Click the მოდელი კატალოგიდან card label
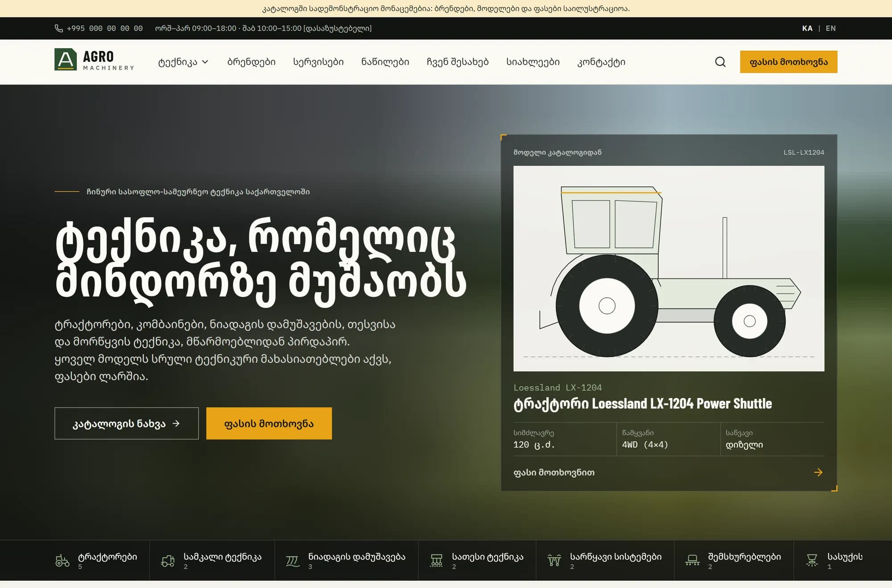The image size is (892, 588). coord(557,152)
